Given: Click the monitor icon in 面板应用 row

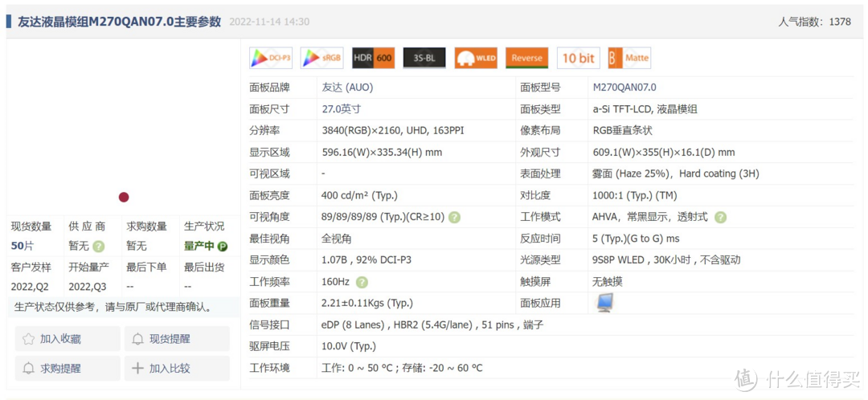Looking at the screenshot, I should click(604, 303).
